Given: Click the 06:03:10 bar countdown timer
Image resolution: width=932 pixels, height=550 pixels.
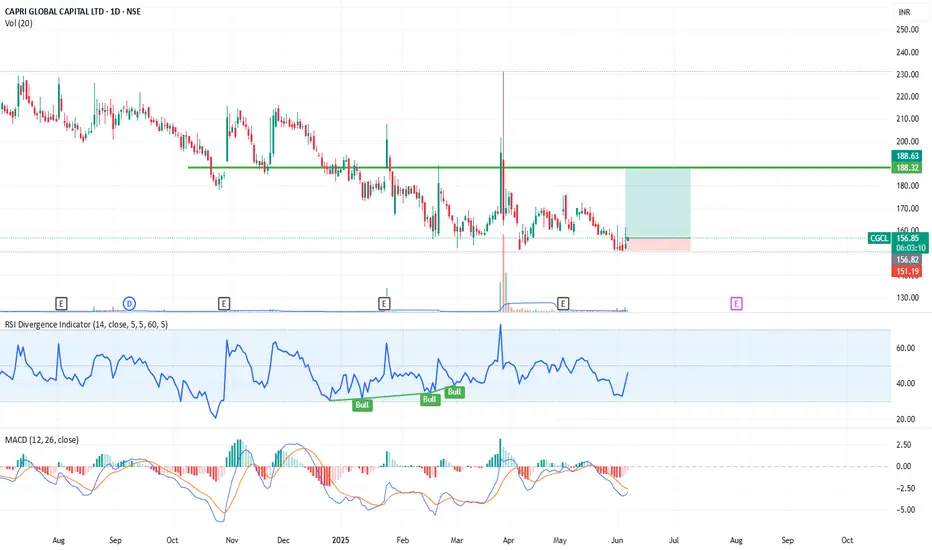Looking at the screenshot, I should click(910, 248).
